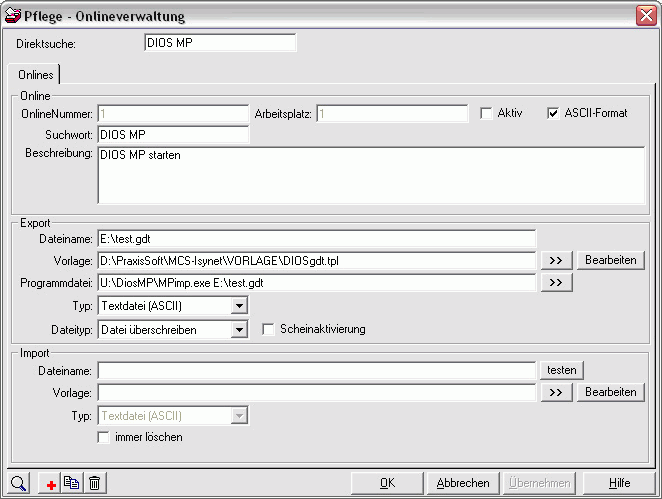Click the Pflege window title icon
This screenshot has height=499, width=662.
pos(12,16)
